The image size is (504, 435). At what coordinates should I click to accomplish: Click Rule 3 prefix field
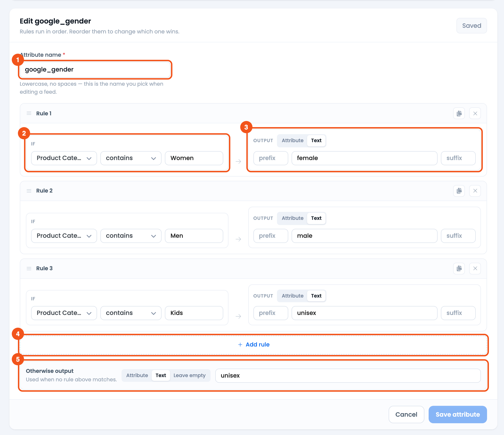271,313
